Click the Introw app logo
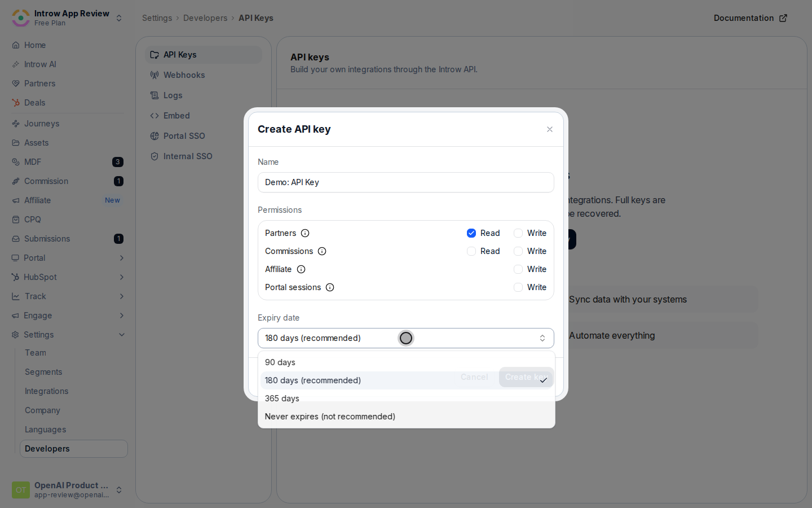The width and height of the screenshot is (812, 508). click(x=21, y=18)
